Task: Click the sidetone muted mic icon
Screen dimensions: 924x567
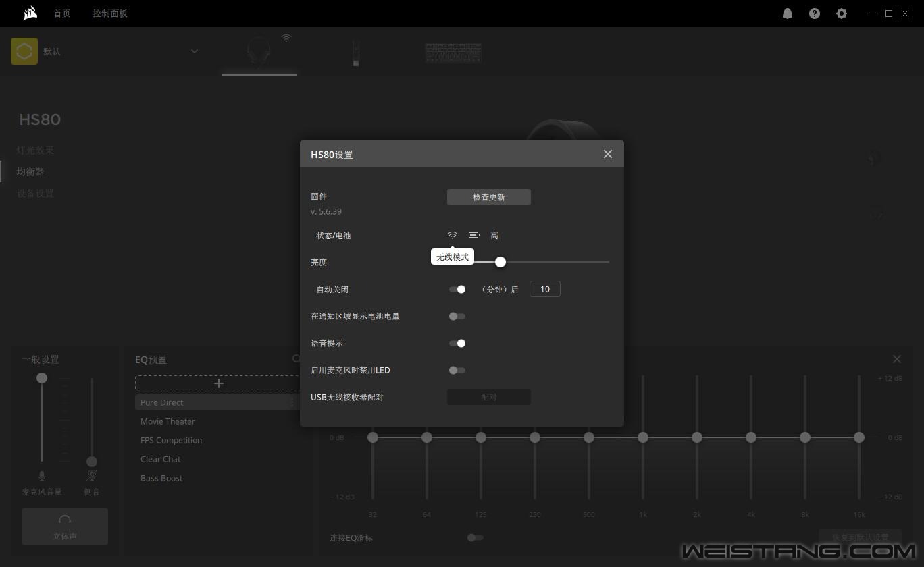Action: (92, 476)
